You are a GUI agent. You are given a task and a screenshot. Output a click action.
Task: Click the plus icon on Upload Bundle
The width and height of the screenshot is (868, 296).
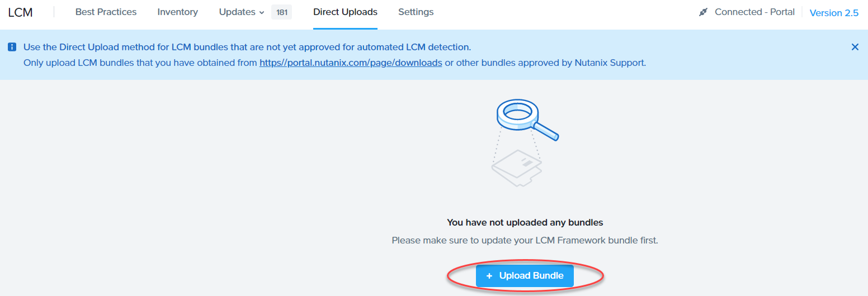pyautogui.click(x=489, y=276)
